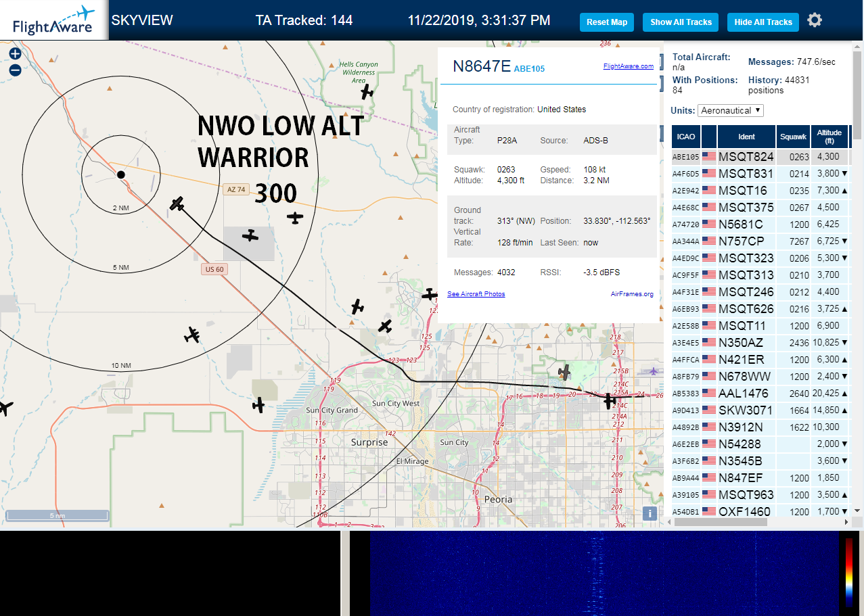Click the Reset Map button
This screenshot has width=864, height=616.
607,22
